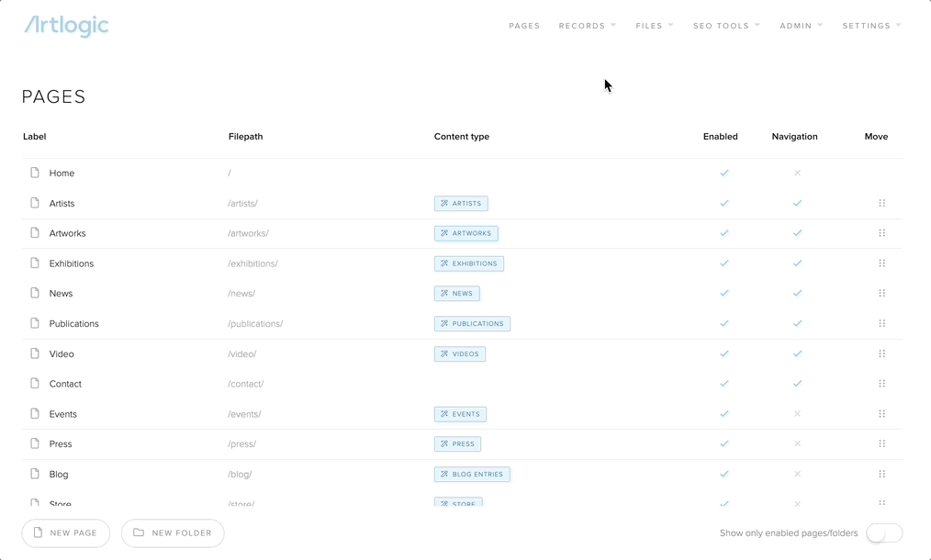
Task: Toggle the Events row navigation cross
Action: 797,413
